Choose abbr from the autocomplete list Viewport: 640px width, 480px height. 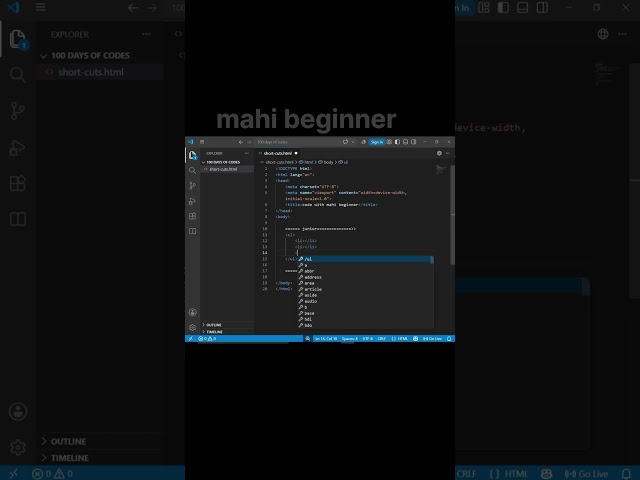[365, 271]
